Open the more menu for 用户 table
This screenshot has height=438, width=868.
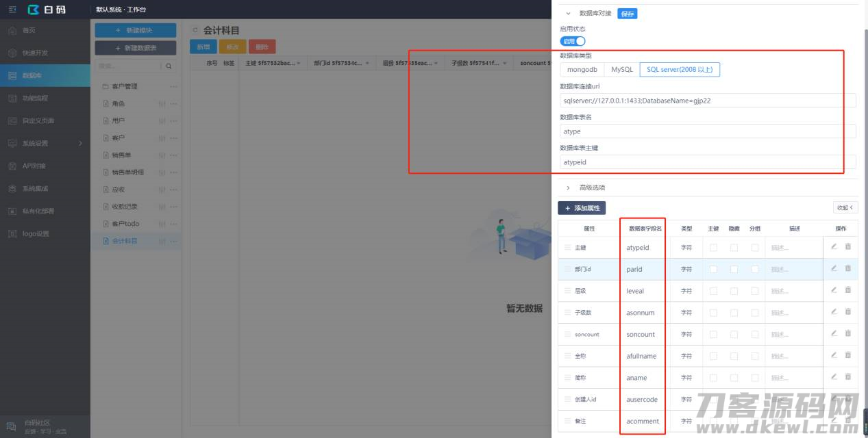(173, 120)
